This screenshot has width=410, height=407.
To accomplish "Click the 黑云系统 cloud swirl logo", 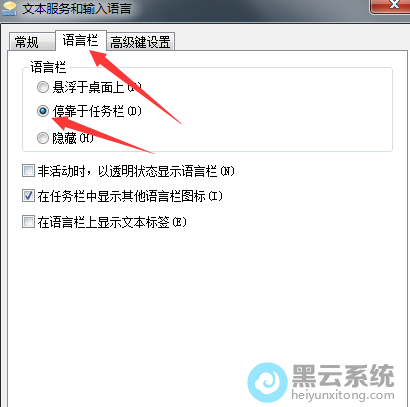I will [x=267, y=383].
